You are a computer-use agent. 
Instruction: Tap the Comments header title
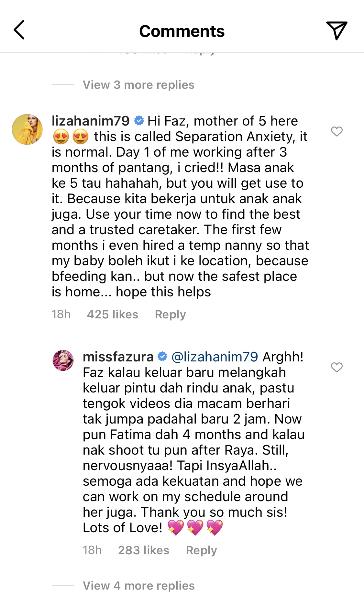point(182,31)
